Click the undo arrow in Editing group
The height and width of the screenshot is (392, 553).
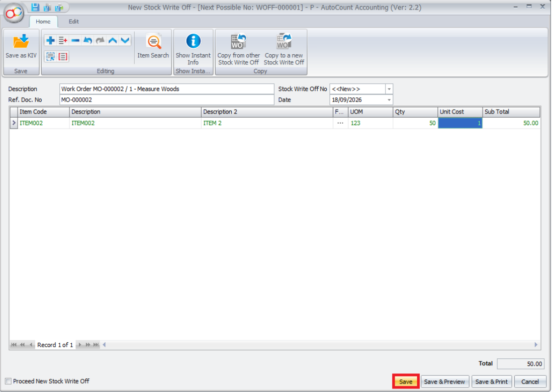87,41
